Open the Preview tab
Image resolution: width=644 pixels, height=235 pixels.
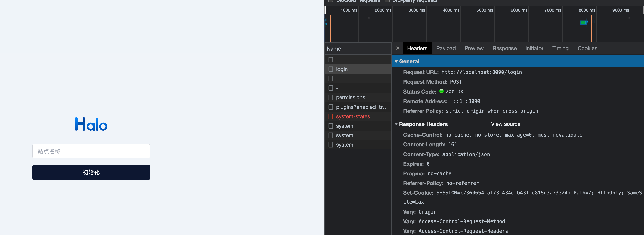click(x=474, y=48)
